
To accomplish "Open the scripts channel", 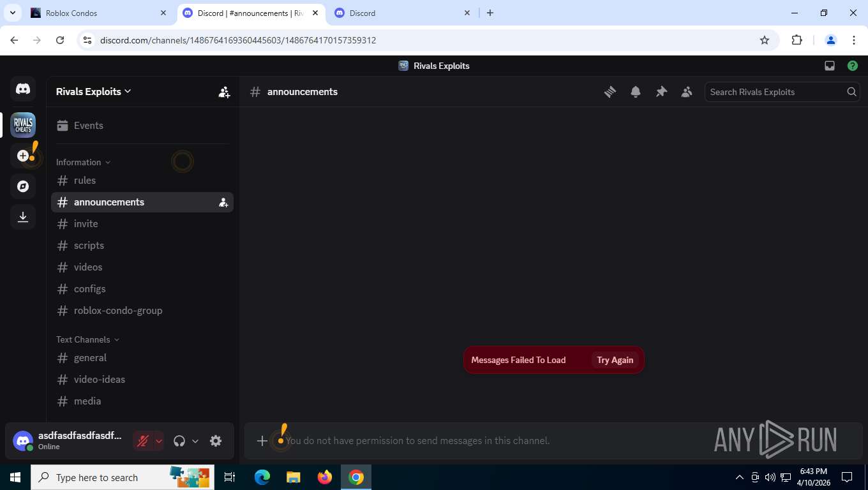I will point(142,246).
